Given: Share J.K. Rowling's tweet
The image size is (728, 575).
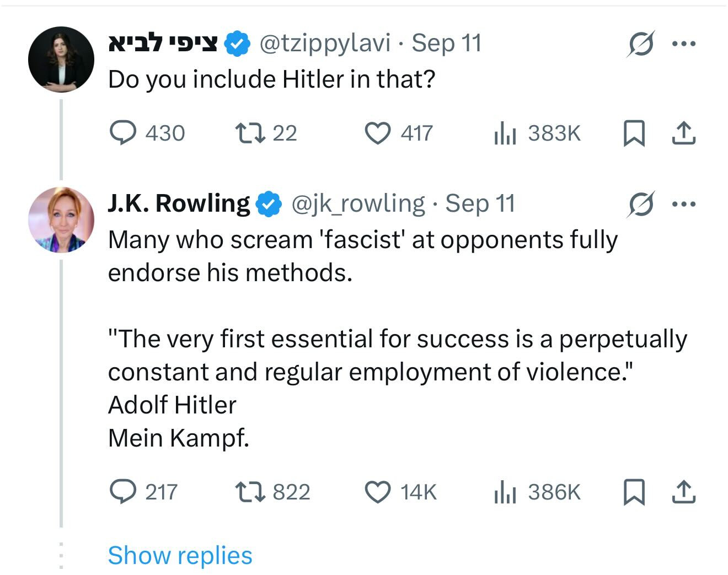Looking at the screenshot, I should click(683, 491).
